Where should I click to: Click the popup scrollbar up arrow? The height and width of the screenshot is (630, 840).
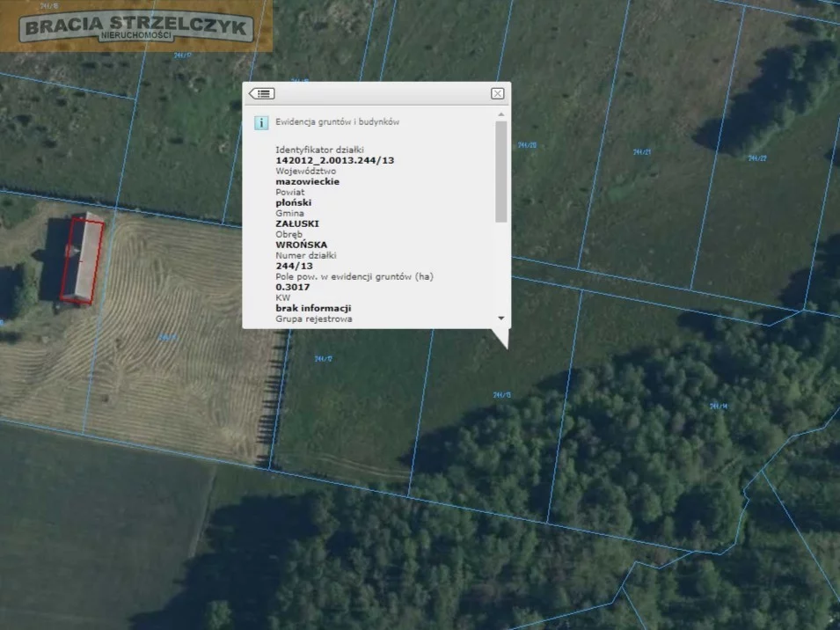pyautogui.click(x=500, y=114)
